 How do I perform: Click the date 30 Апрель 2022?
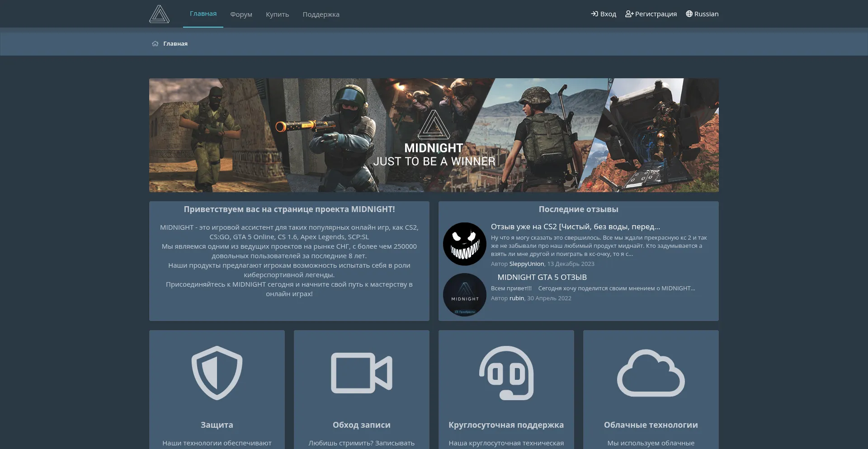point(549,298)
